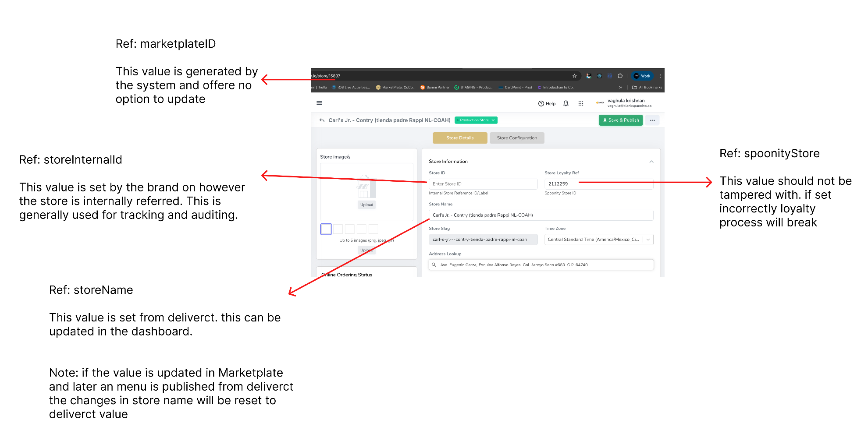Show more bookmarks with the double chevron

pos(620,87)
